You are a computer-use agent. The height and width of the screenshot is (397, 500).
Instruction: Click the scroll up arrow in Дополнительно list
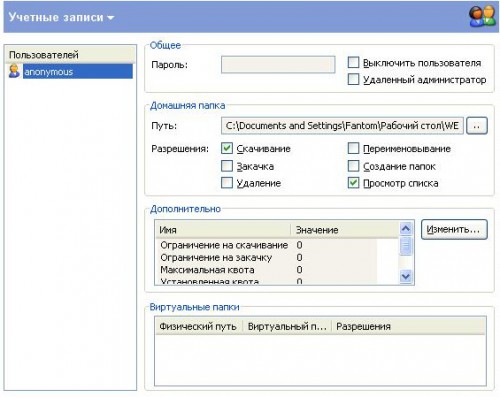406,229
